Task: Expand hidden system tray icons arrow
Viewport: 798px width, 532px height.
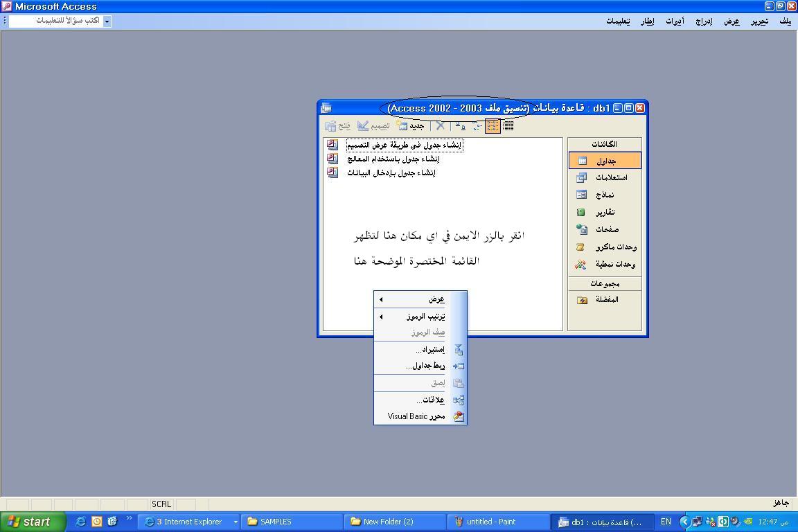Action: point(684,522)
